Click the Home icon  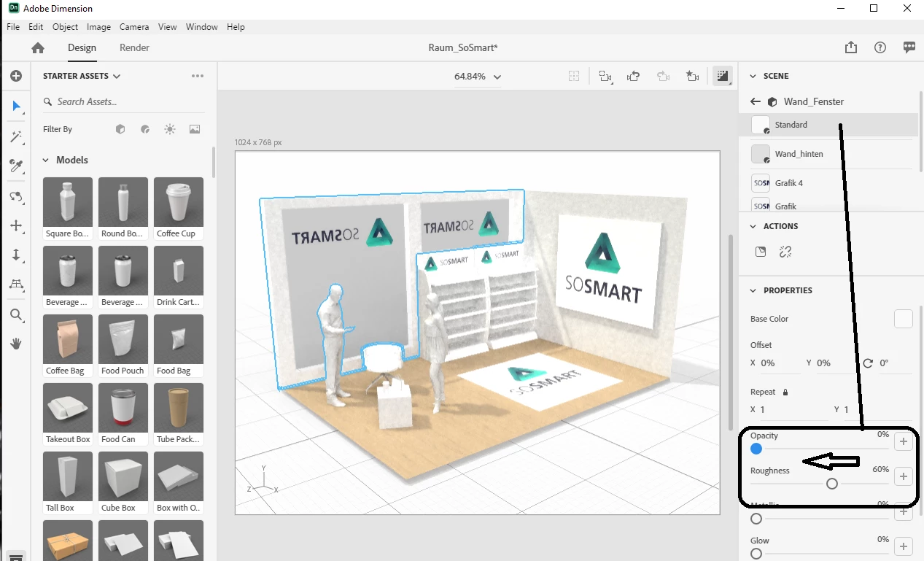click(38, 48)
